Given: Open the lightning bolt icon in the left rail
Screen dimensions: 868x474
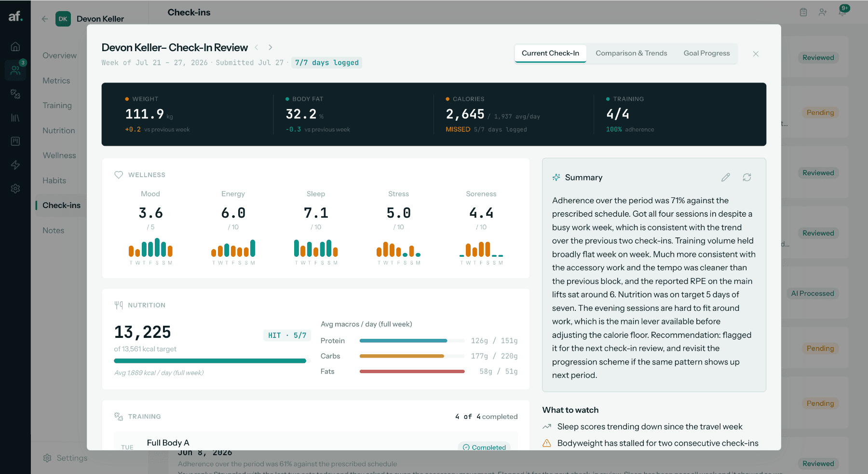Looking at the screenshot, I should (15, 165).
